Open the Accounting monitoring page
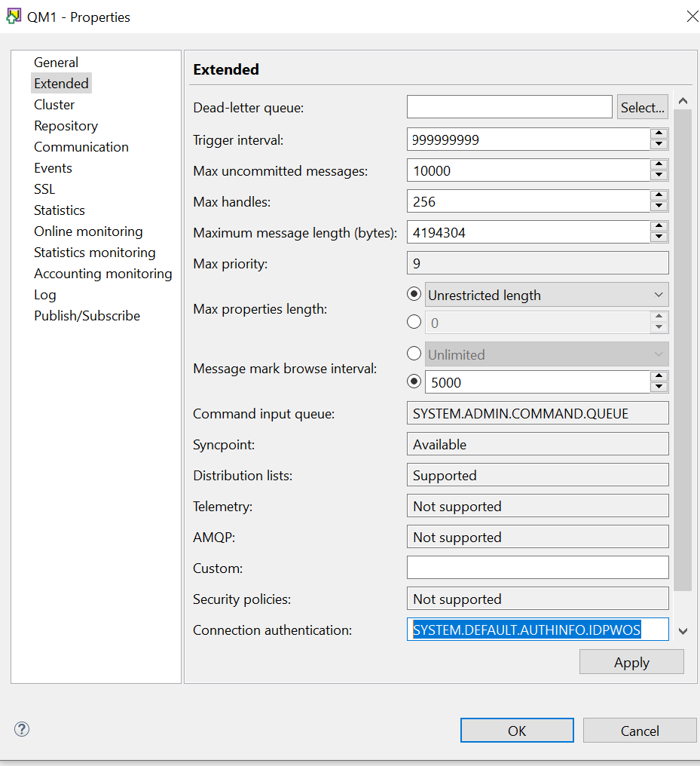This screenshot has height=766, width=700. click(x=102, y=273)
